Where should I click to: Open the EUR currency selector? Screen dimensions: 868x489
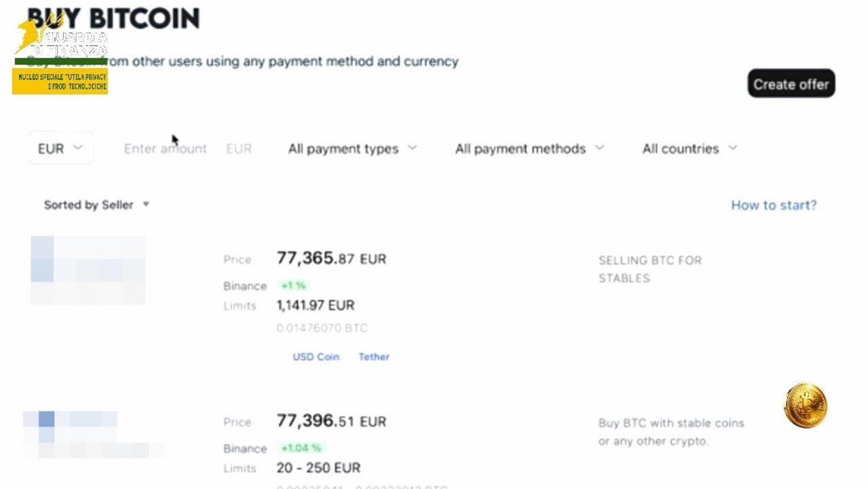(x=60, y=148)
